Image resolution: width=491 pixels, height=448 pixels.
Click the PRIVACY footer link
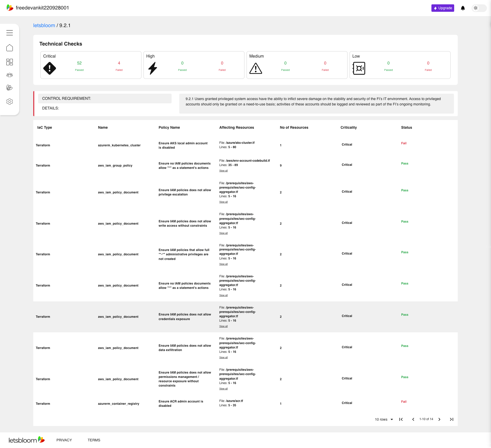click(64, 440)
